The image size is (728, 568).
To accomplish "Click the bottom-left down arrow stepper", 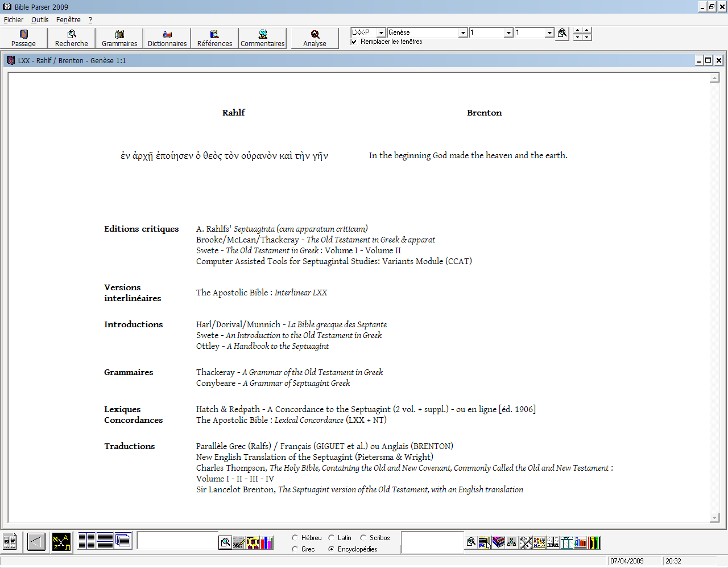I will [x=577, y=37].
